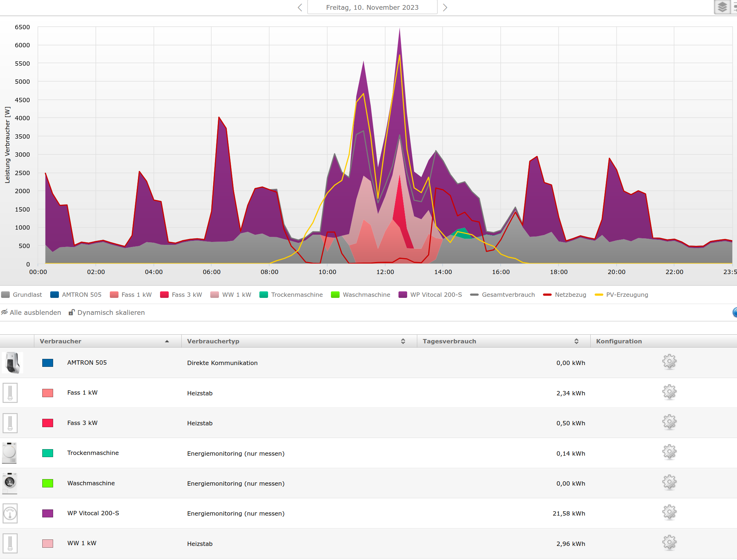Screen dimensions: 737x560
Task: Toggle the Waschmaschine series in the legend
Action: tap(361, 295)
